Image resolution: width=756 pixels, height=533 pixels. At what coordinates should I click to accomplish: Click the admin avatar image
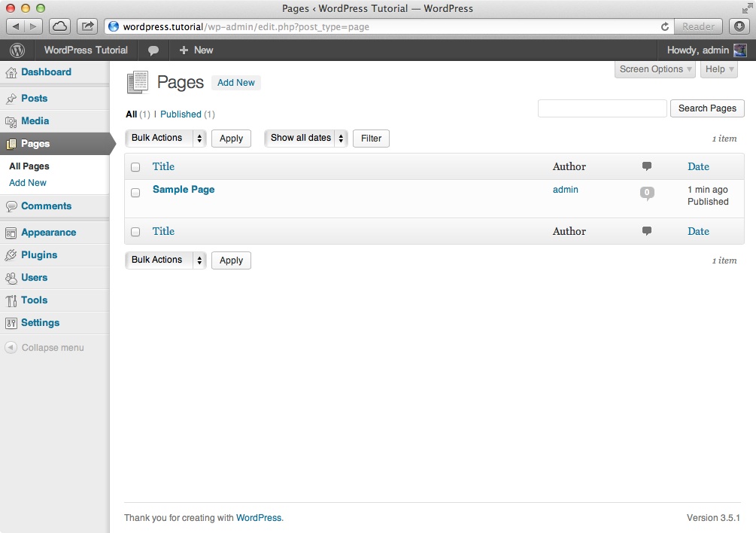739,50
